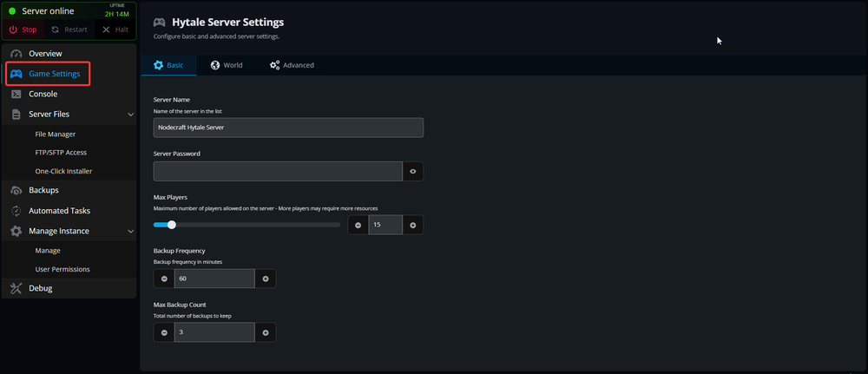Click the Max Players value field
This screenshot has height=374, width=868.
[385, 225]
